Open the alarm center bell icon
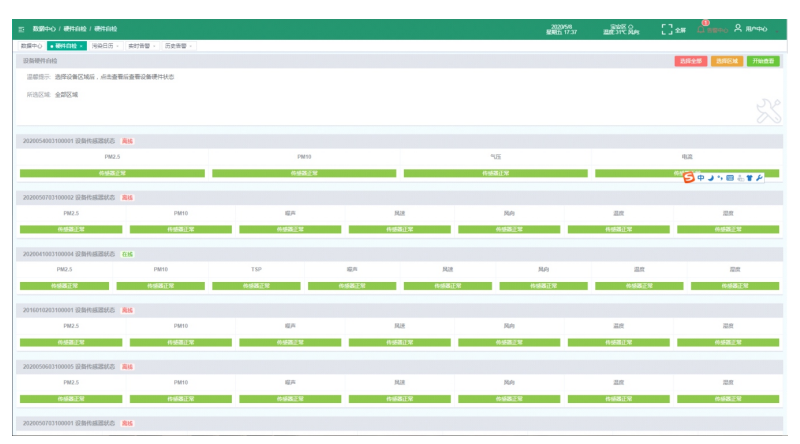Screen dimensions: 800x444 701,29
